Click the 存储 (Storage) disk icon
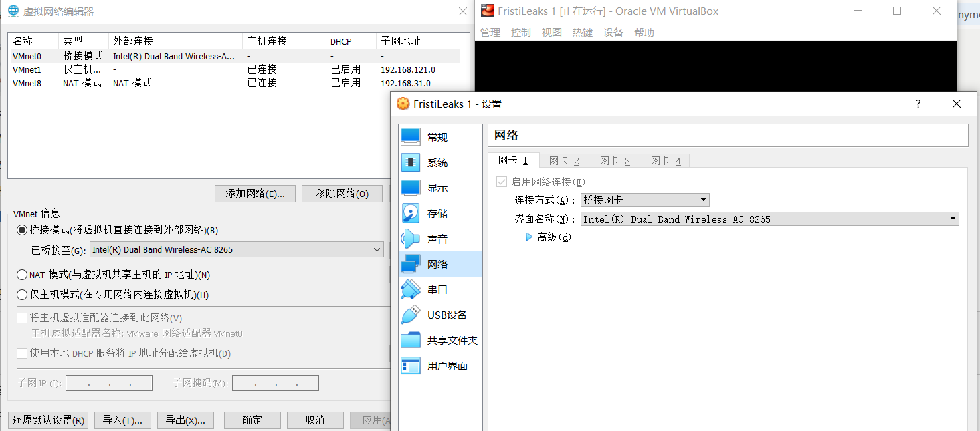Viewport: 980px width, 431px height. click(410, 213)
